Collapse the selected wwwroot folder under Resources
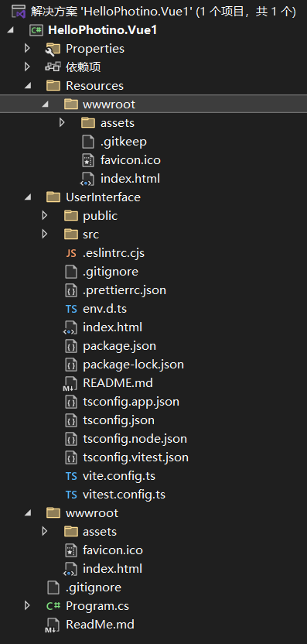 click(x=45, y=104)
